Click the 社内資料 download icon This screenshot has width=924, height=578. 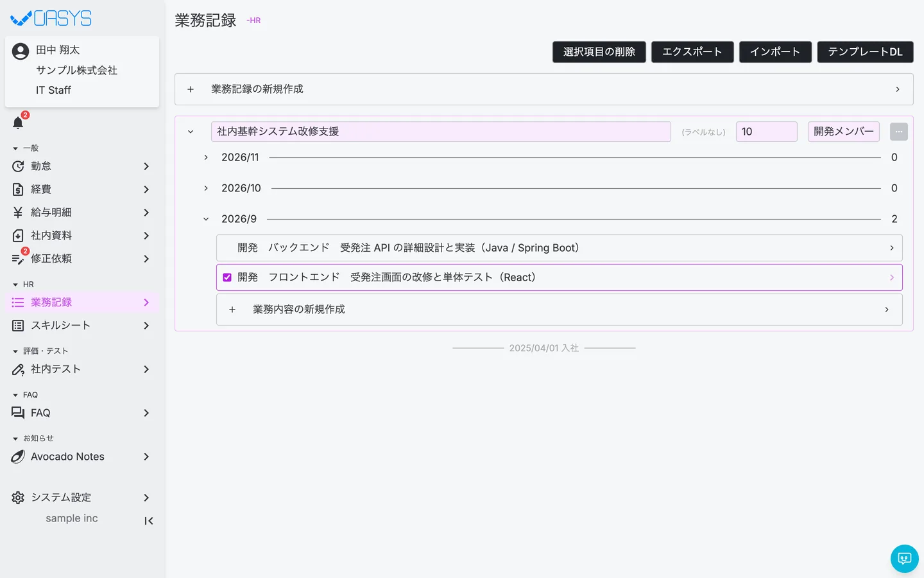pyautogui.click(x=18, y=236)
